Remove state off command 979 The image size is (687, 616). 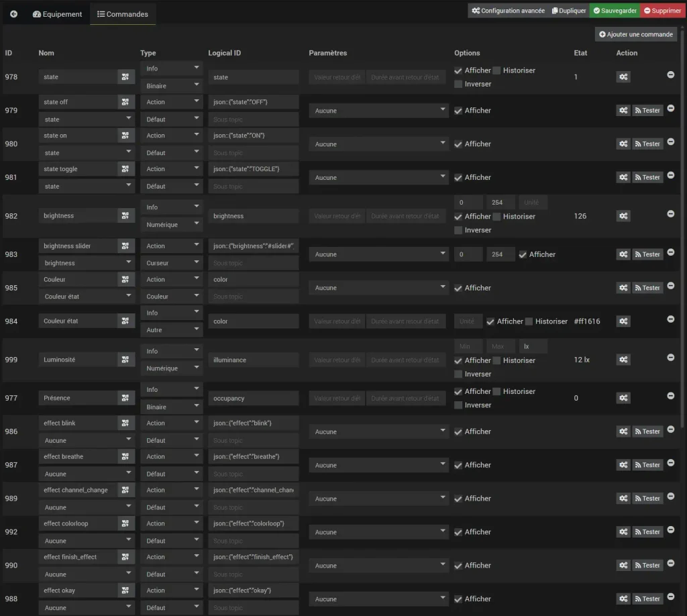[670, 108]
